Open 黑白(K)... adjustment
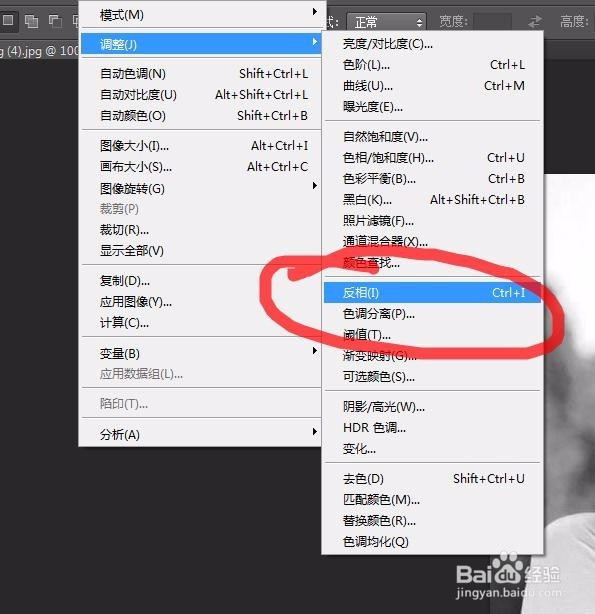 click(432, 200)
